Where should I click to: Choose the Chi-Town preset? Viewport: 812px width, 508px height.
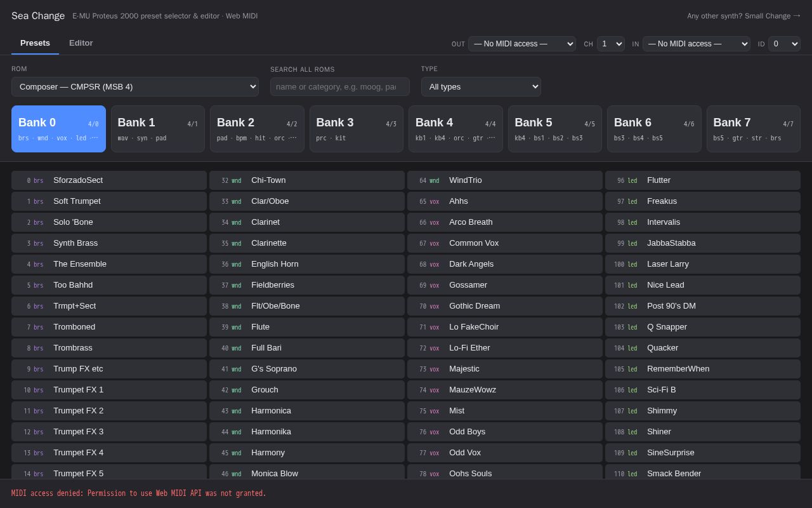point(307,180)
